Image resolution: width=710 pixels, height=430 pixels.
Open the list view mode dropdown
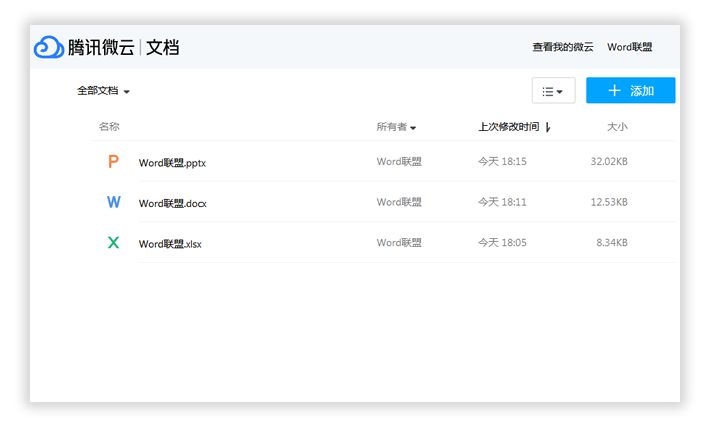pyautogui.click(x=553, y=91)
